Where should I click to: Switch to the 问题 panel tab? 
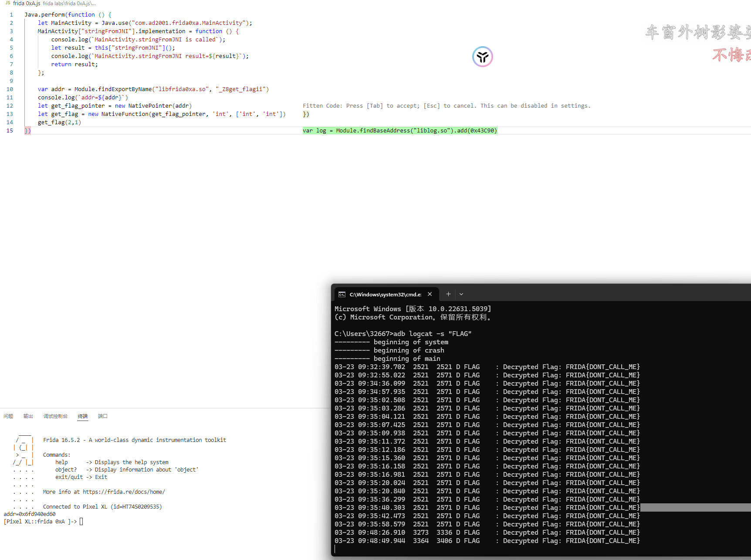tap(8, 416)
